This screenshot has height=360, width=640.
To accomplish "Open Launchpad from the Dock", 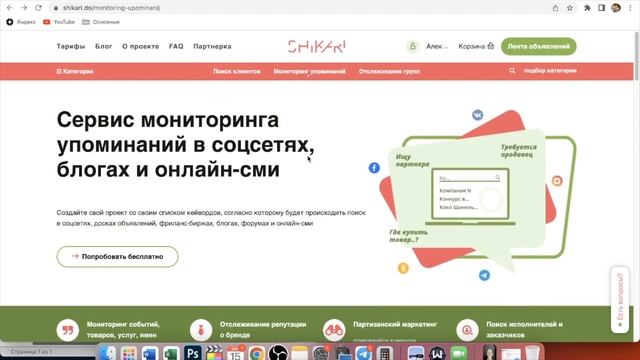I will click(x=129, y=352).
